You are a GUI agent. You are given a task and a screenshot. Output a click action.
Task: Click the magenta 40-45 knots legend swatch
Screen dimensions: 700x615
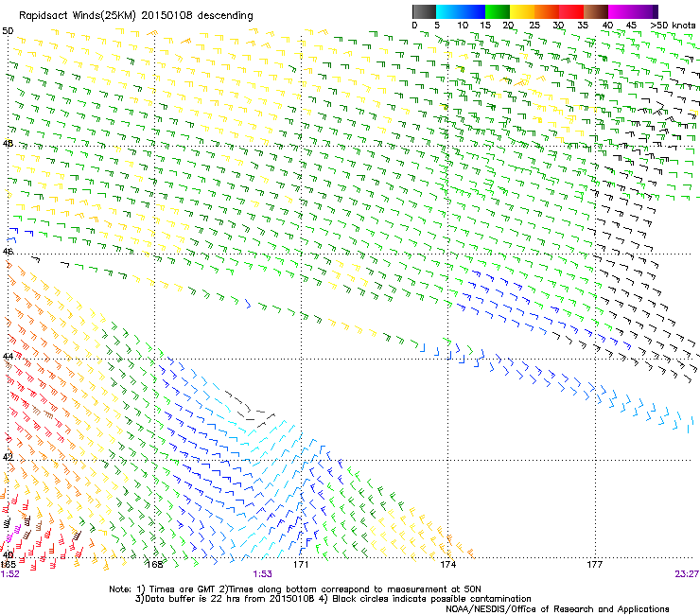point(620,11)
